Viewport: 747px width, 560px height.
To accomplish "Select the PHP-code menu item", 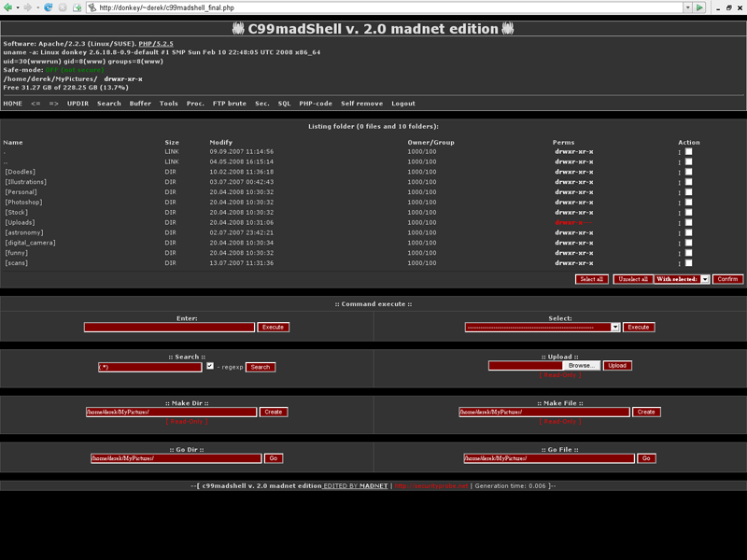I will pos(316,104).
